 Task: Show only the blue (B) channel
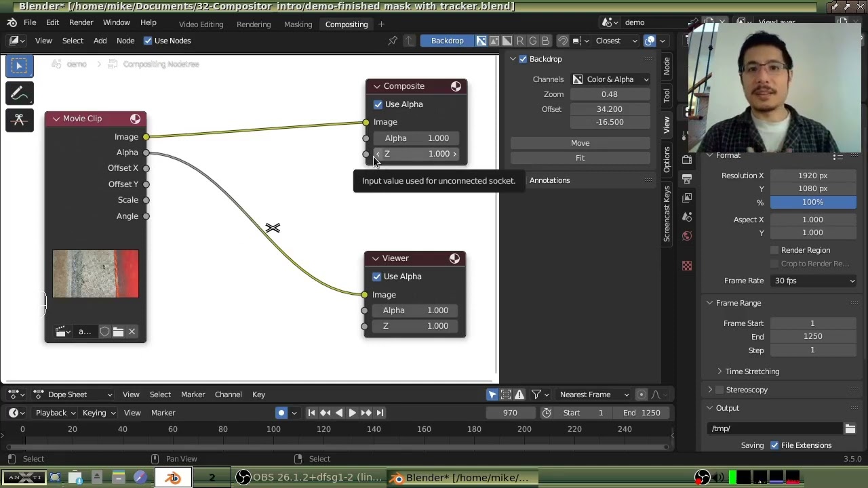click(545, 41)
